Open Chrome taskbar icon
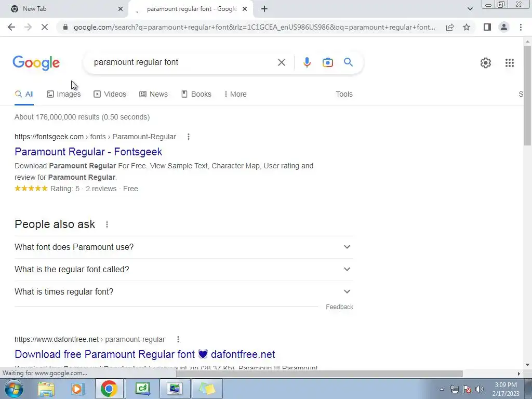This screenshot has height=399, width=532. coord(109,389)
